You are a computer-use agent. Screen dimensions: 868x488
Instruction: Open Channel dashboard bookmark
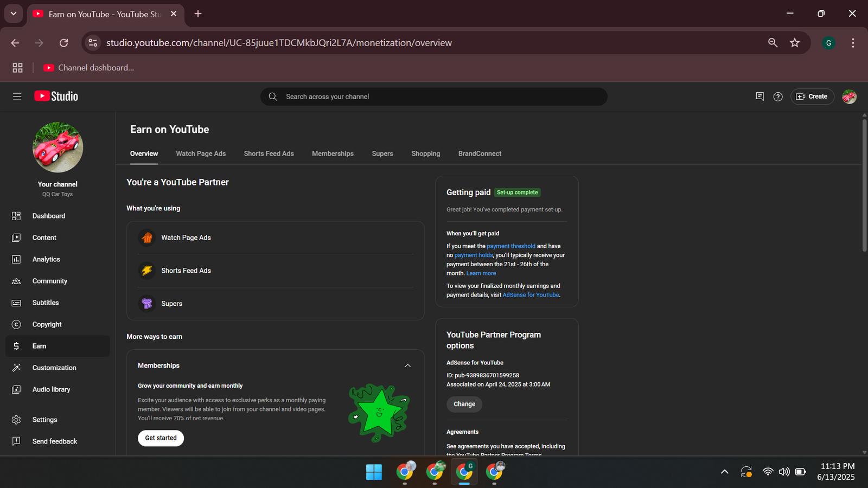(89, 68)
